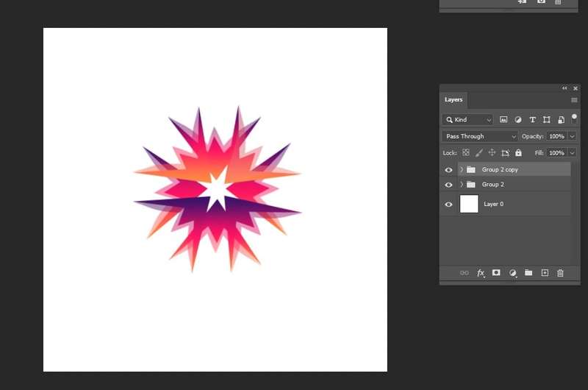Open the Pass Through blend mode dropdown
588x390 pixels.
point(480,136)
